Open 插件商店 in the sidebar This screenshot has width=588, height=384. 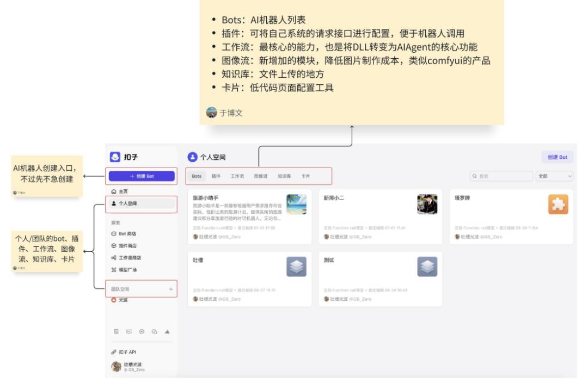124,246
